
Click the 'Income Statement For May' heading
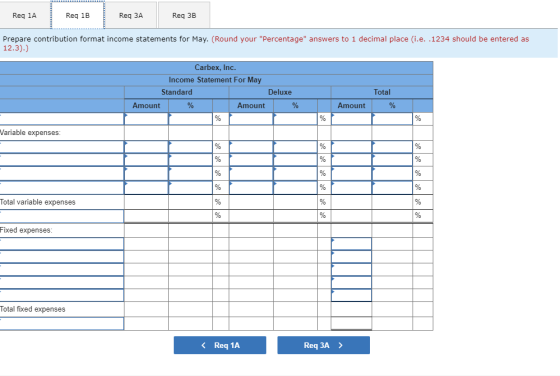[x=215, y=80]
